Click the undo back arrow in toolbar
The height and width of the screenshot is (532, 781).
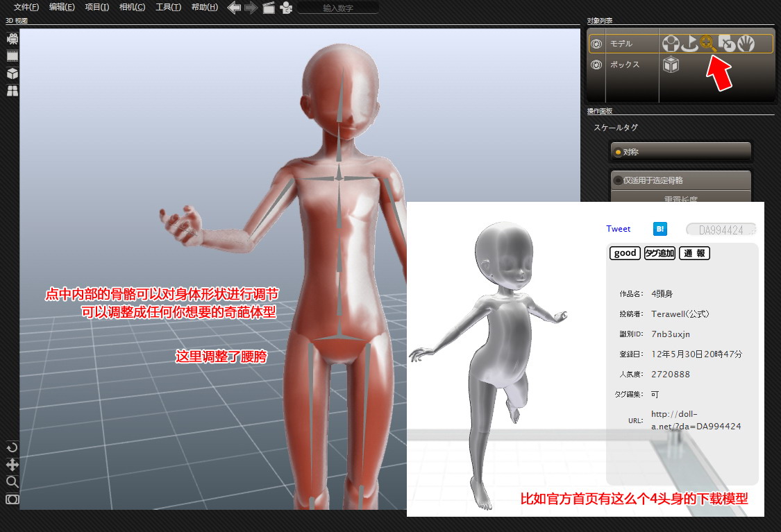[x=234, y=8]
